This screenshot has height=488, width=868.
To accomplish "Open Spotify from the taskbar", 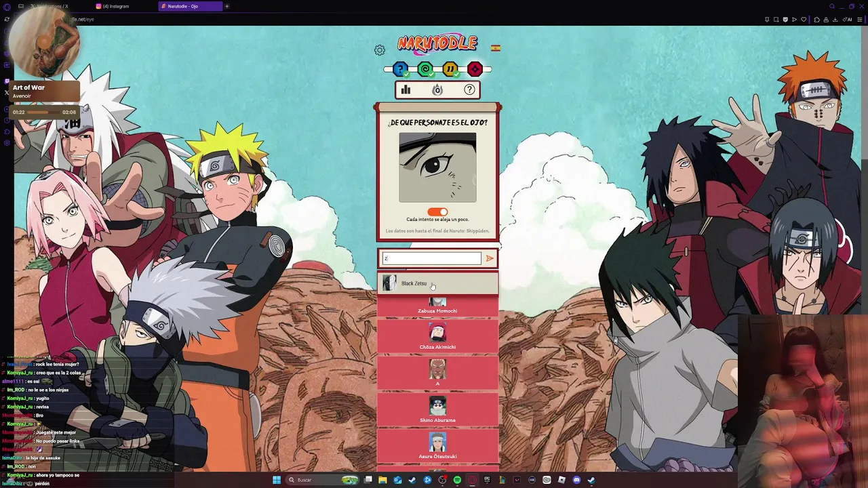I will click(457, 480).
